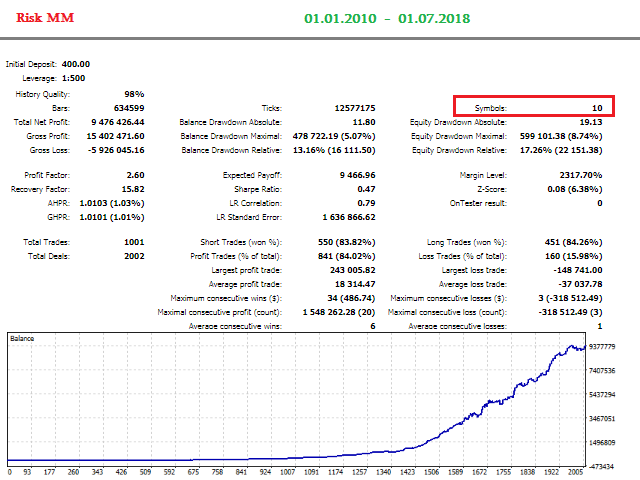Click the chart y-axis value 9377779

pyautogui.click(x=602, y=347)
